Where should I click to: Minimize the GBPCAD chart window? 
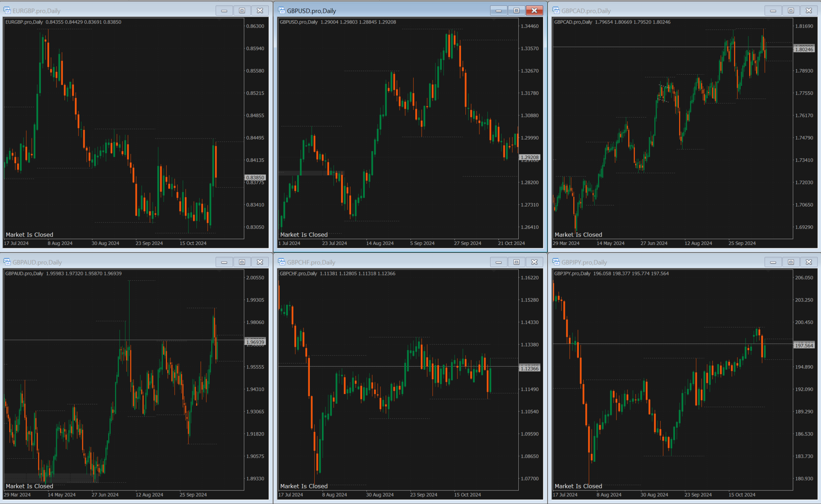click(x=773, y=11)
